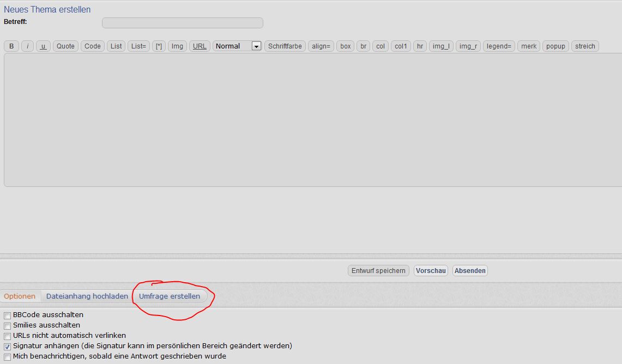622x364 pixels.
Task: Select the Optionen tab
Action: click(x=20, y=296)
